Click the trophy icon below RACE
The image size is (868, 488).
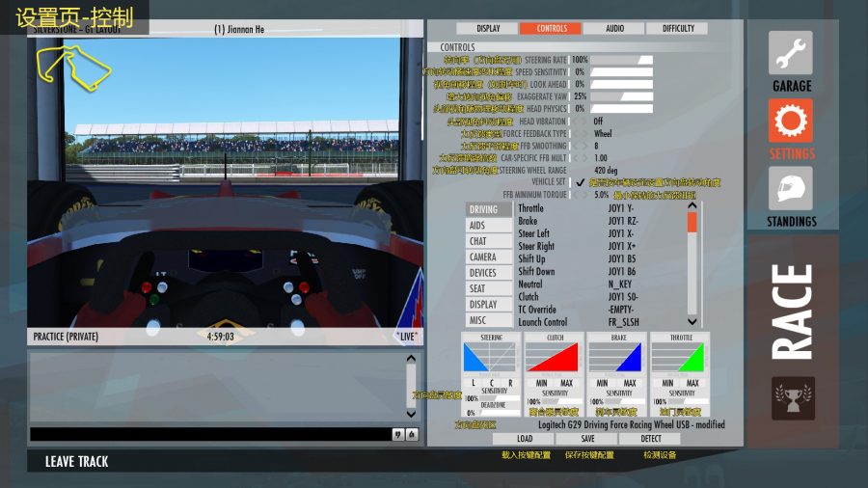793,398
